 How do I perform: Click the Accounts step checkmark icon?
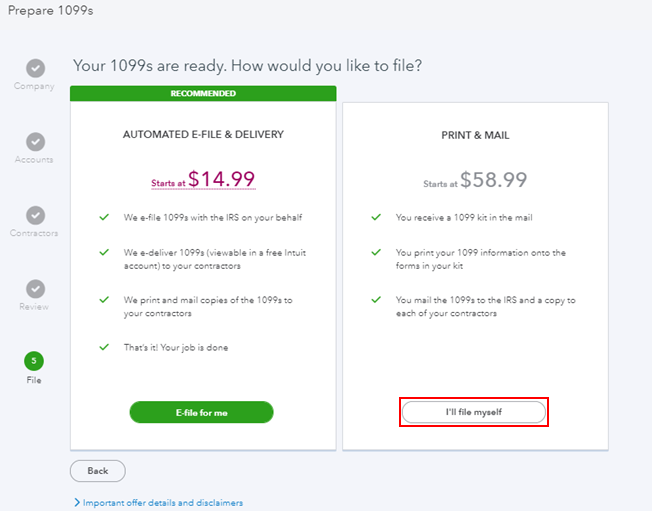coord(36,142)
